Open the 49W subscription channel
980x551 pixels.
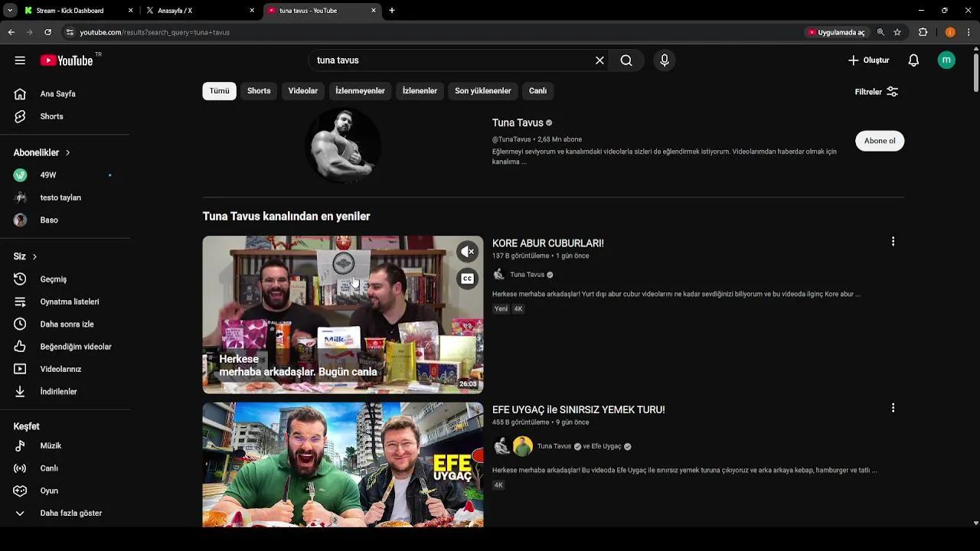[x=65, y=175]
